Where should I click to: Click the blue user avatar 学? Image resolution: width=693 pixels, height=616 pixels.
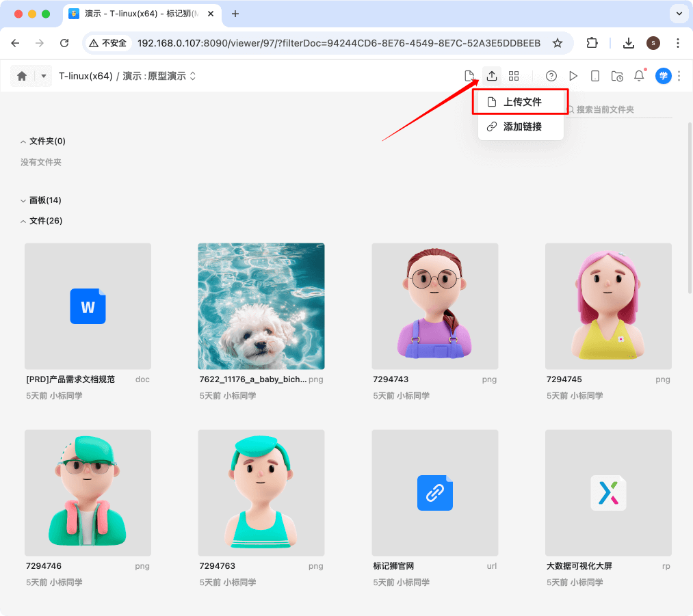click(x=663, y=76)
